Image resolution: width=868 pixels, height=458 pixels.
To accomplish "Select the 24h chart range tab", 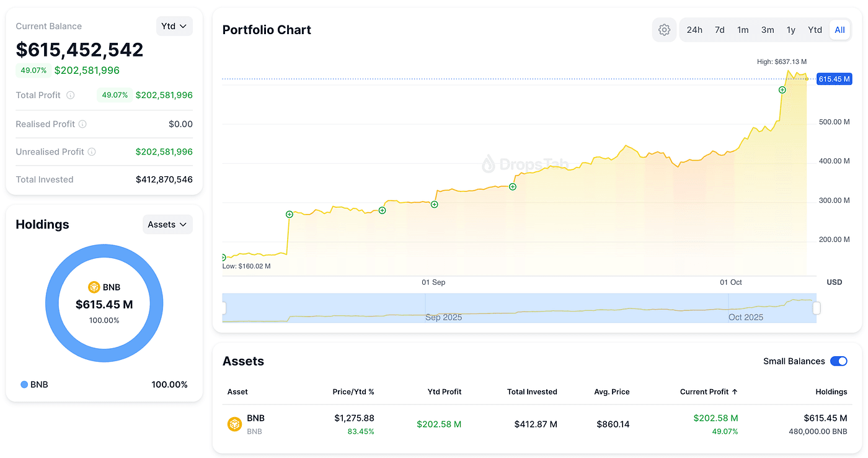I will click(694, 30).
